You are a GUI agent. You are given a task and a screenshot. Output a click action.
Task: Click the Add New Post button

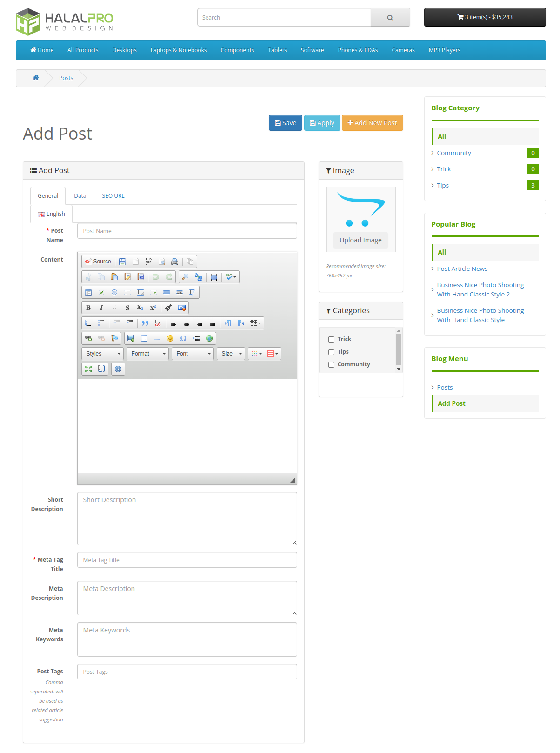point(372,123)
